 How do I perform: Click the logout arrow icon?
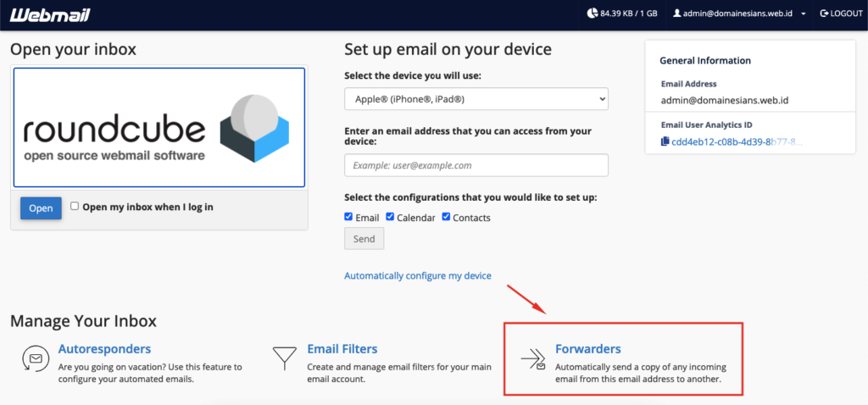824,14
